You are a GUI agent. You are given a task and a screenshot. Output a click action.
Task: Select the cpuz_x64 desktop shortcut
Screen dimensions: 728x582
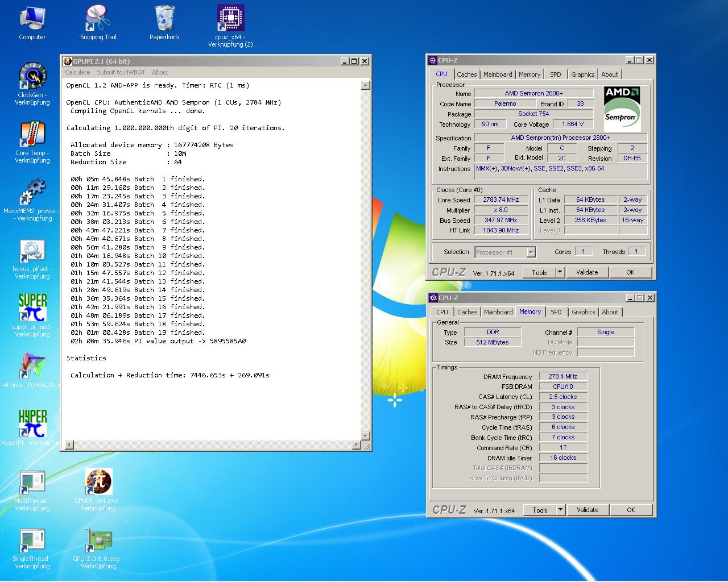coord(230,26)
